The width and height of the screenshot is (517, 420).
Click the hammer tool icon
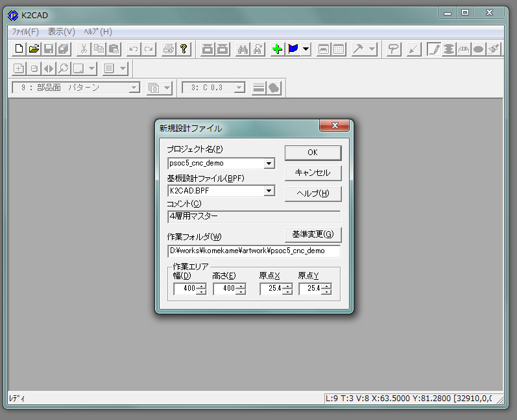tap(359, 49)
